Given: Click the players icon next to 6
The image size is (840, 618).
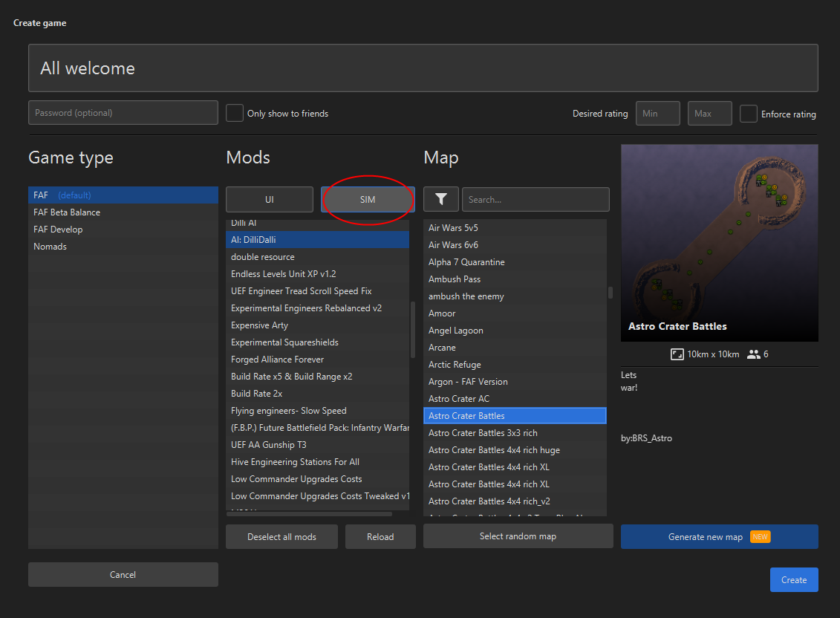Looking at the screenshot, I should pyautogui.click(x=754, y=354).
